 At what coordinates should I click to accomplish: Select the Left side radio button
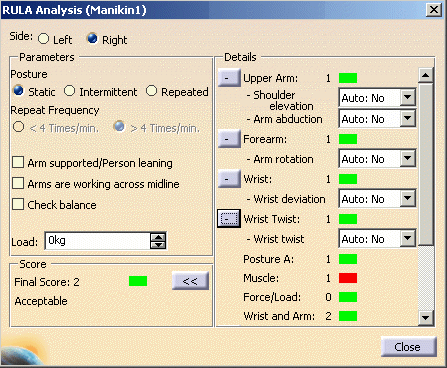click(43, 39)
